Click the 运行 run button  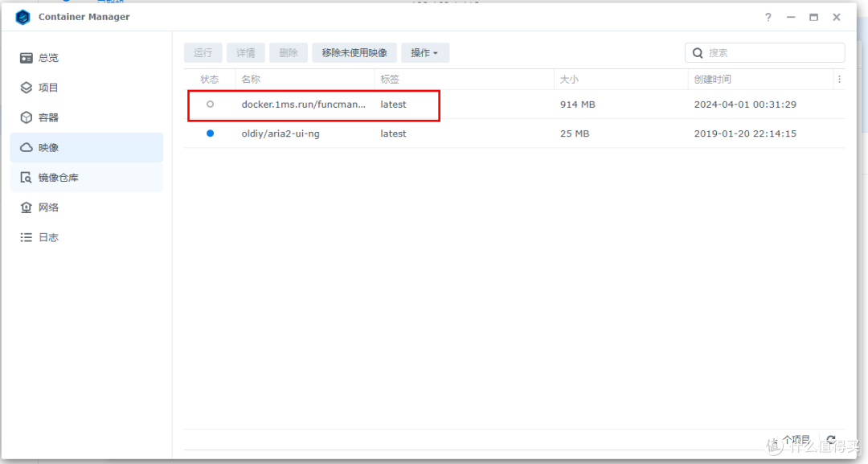pyautogui.click(x=203, y=52)
